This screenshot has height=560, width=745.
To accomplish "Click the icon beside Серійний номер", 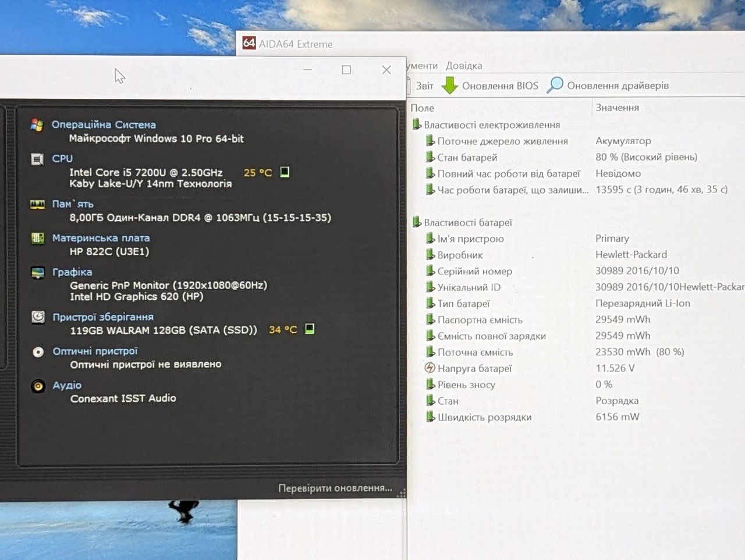I will [x=430, y=271].
